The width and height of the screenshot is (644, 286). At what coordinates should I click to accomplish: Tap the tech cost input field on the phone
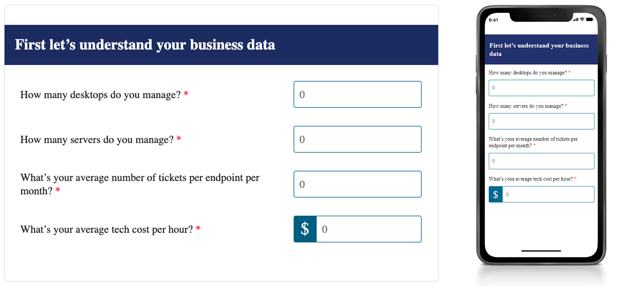pyautogui.click(x=548, y=194)
